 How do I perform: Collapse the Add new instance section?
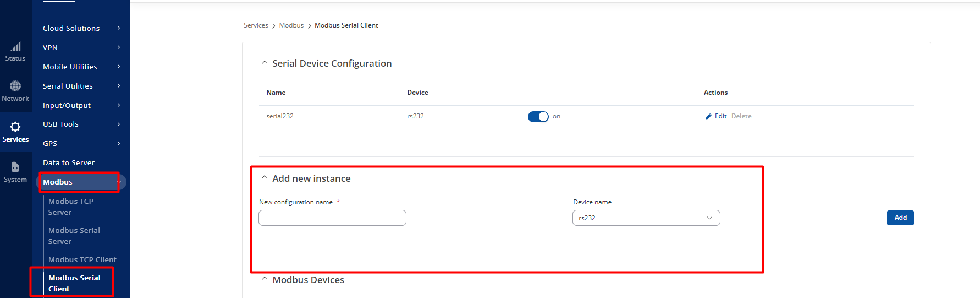(265, 177)
